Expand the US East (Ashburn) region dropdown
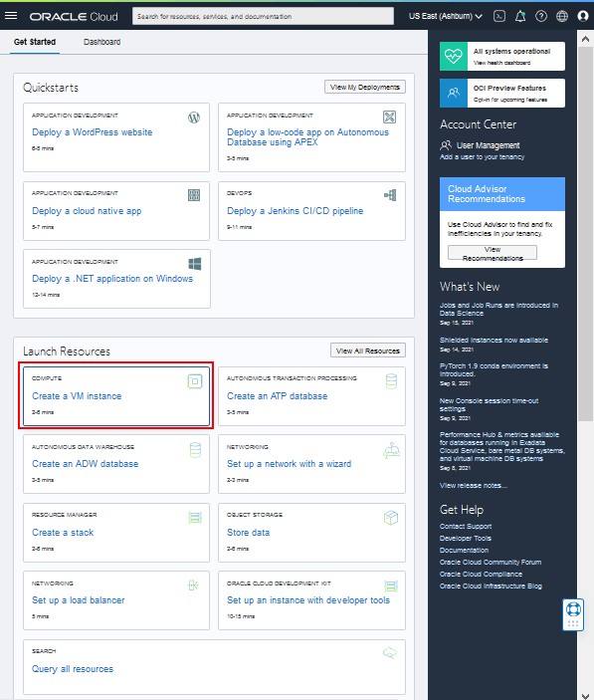Viewport: 594px width, 700px height. [x=446, y=16]
